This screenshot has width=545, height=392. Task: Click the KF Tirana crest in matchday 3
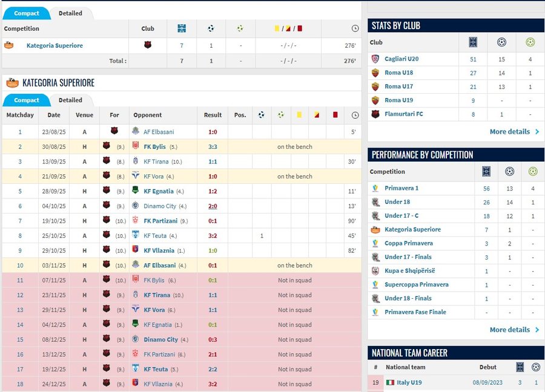pos(136,162)
